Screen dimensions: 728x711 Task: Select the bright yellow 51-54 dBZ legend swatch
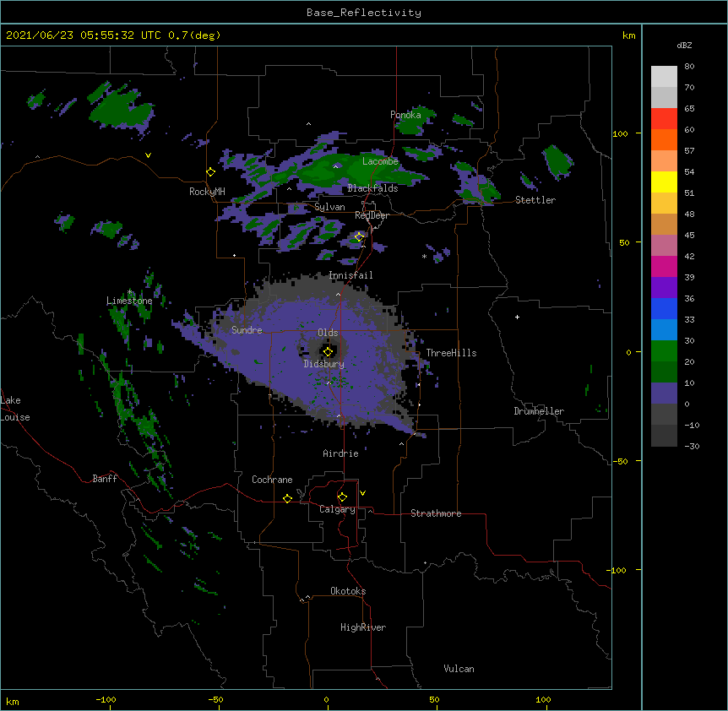(664, 182)
